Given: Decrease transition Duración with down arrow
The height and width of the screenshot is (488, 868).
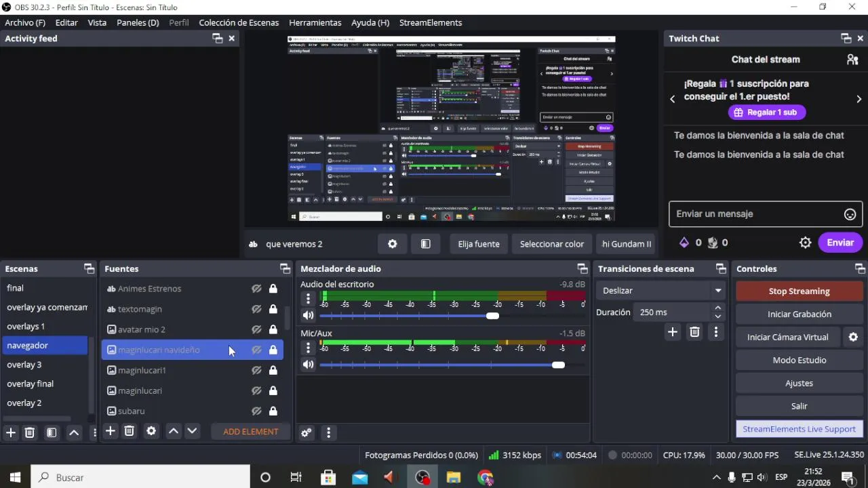Looking at the screenshot, I should click(x=717, y=317).
